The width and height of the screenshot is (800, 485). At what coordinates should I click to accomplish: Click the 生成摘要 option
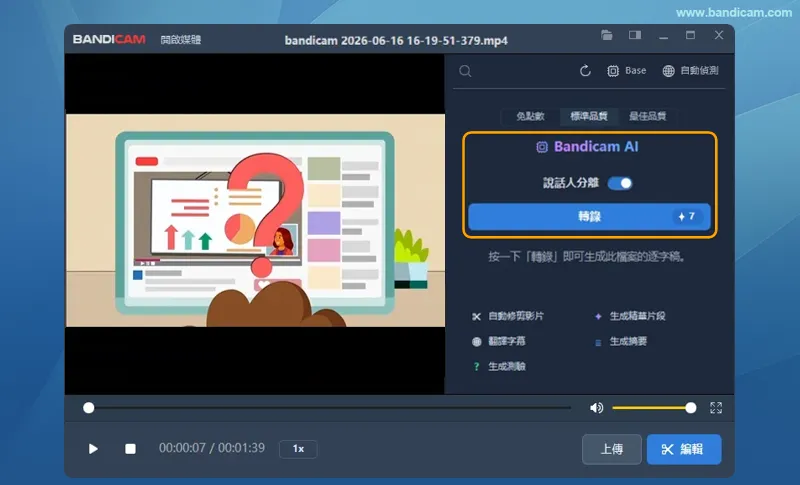click(620, 341)
